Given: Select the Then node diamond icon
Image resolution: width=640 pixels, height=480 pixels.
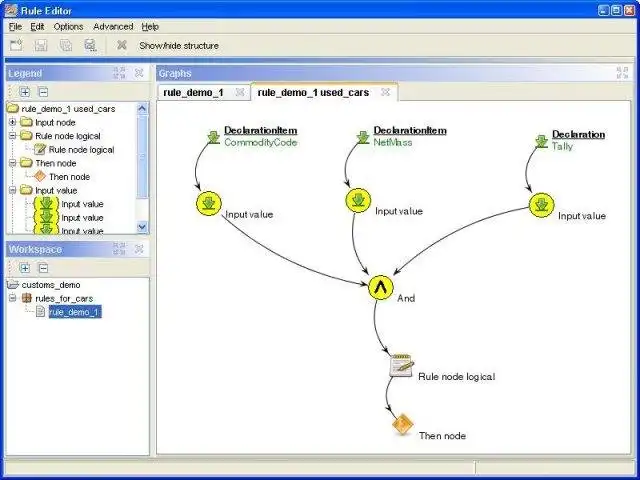Looking at the screenshot, I should (x=402, y=424).
